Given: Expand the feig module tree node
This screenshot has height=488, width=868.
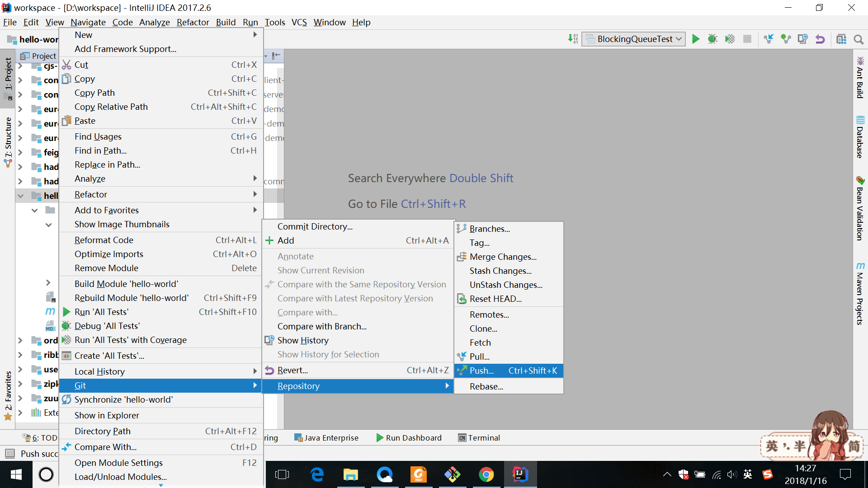Looking at the screenshot, I should pyautogui.click(x=20, y=153).
